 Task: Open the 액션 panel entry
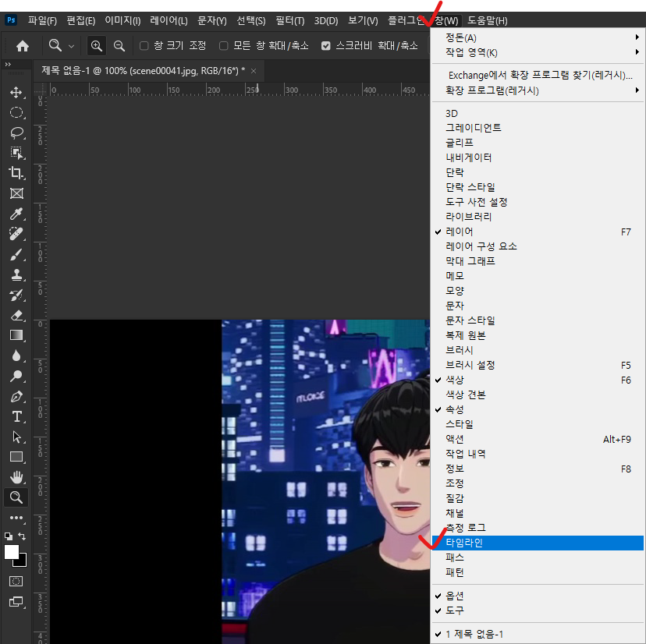coord(538,439)
